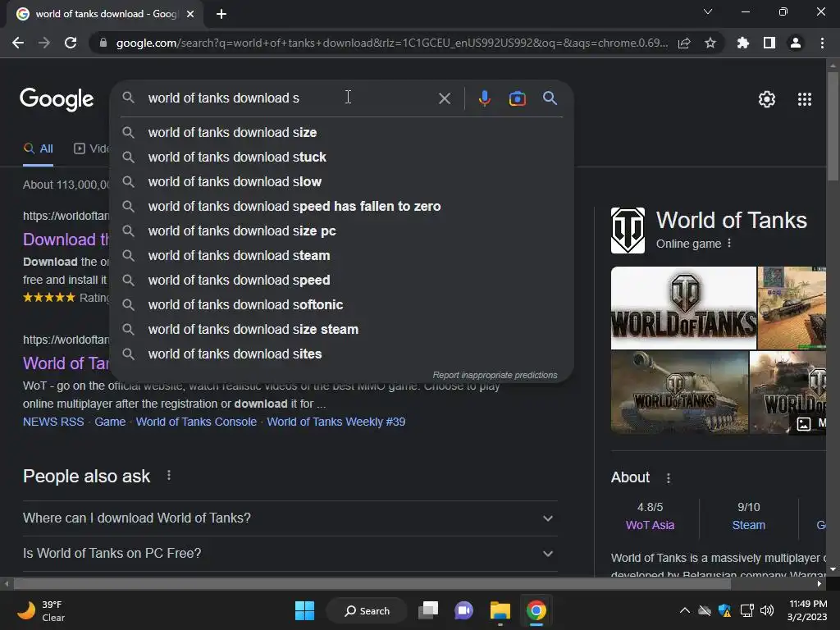Open About section options dots
This screenshot has width=840, height=630.
[668, 478]
